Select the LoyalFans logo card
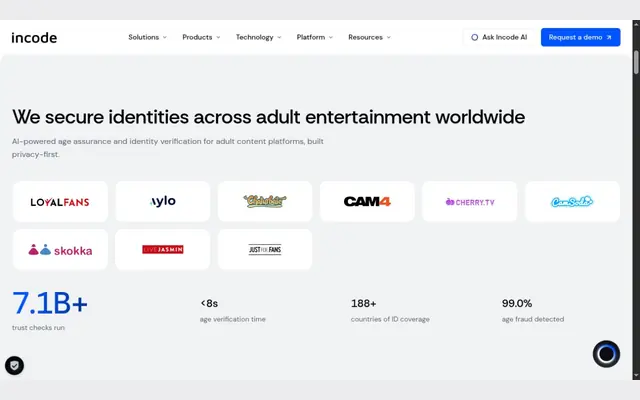 tap(60, 202)
